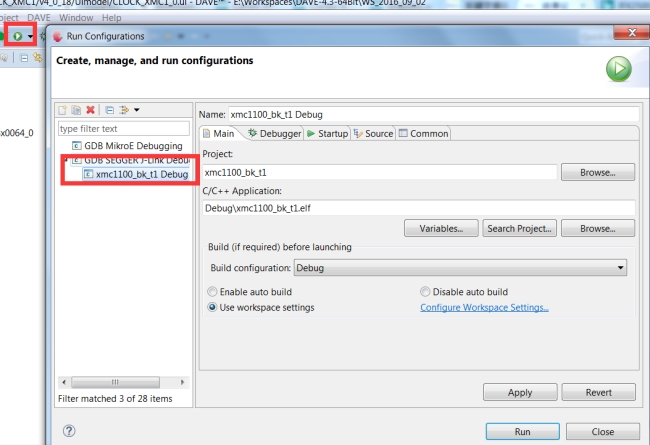The height and width of the screenshot is (445, 650).
Task: Click the type filter text field
Action: 123,129
